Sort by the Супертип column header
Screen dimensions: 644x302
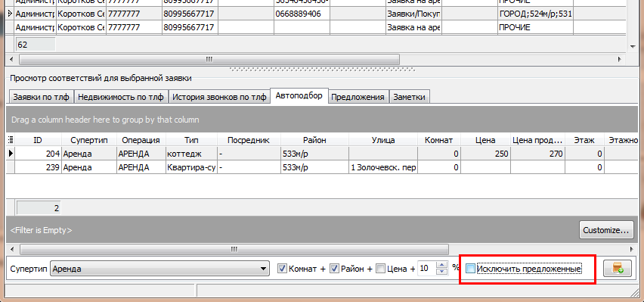[x=89, y=140]
